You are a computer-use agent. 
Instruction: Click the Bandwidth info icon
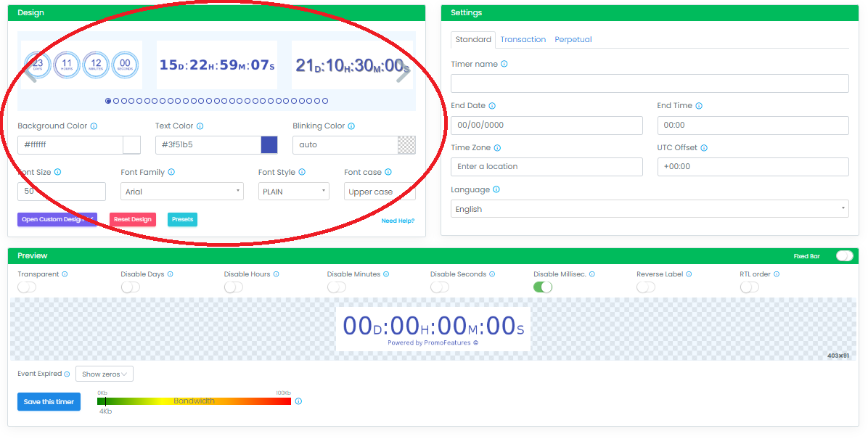tap(298, 400)
